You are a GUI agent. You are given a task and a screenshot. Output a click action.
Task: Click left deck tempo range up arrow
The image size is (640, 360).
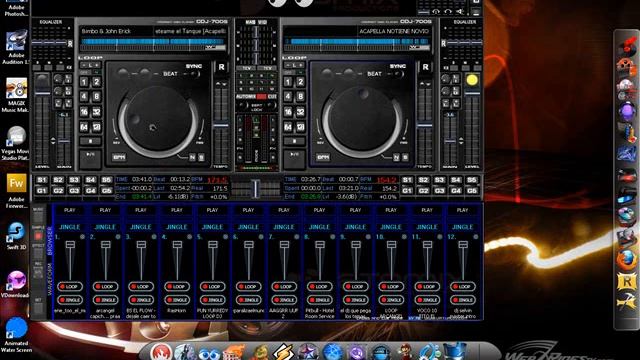pyautogui.click(x=218, y=83)
